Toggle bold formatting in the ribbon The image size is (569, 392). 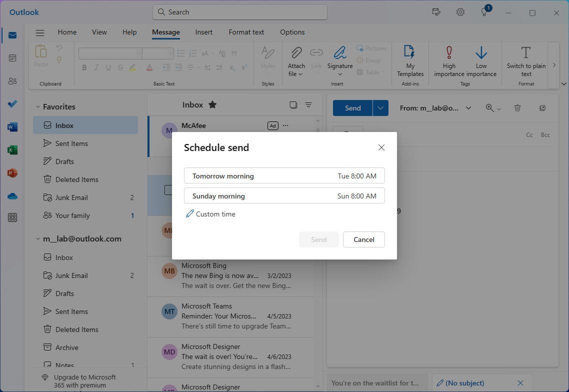coord(84,67)
